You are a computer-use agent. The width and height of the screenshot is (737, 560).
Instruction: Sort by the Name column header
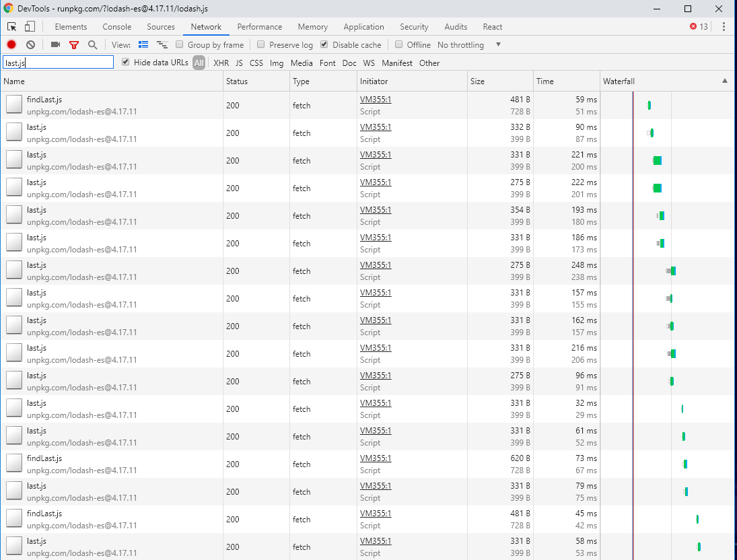(112, 81)
